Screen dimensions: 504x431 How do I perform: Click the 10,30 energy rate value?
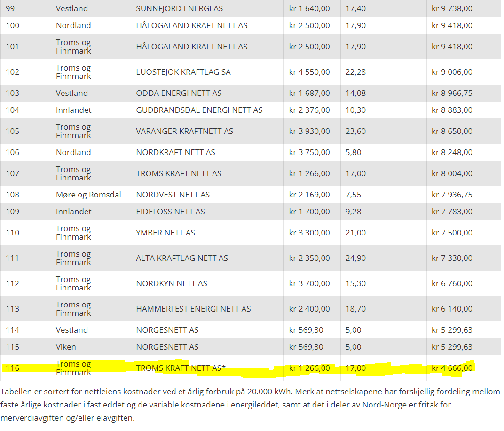(355, 110)
